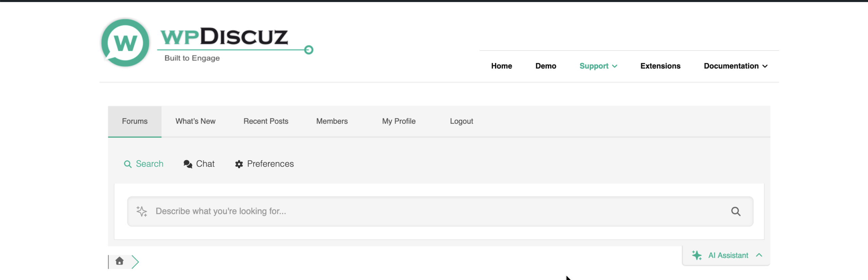Switch to the What's New tab
The image size is (868, 280).
[195, 121]
